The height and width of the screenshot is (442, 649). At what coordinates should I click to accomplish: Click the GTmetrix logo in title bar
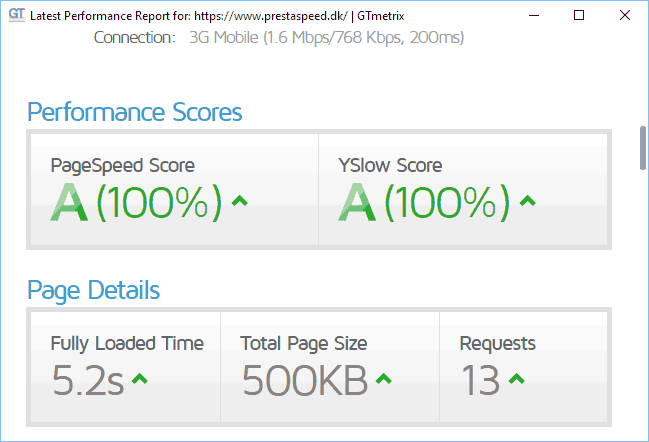(x=16, y=16)
